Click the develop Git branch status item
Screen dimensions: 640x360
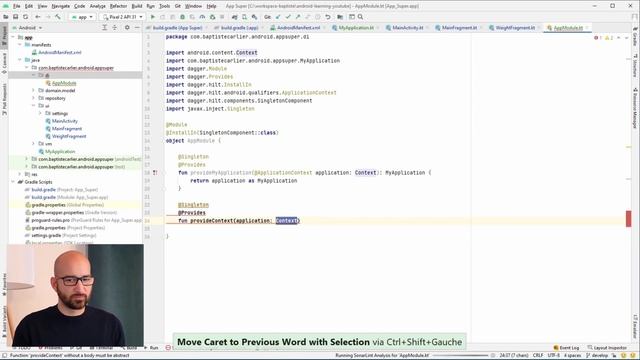[x=597, y=355]
